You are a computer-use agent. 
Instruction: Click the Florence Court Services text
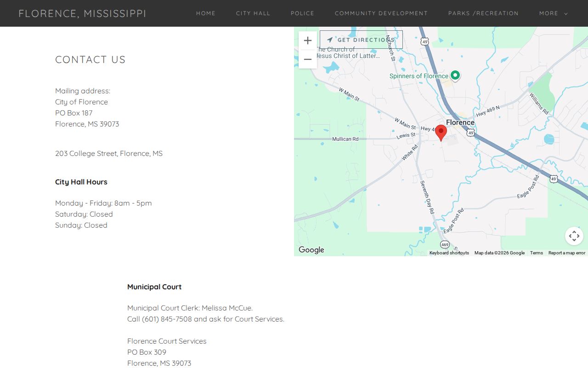167,341
